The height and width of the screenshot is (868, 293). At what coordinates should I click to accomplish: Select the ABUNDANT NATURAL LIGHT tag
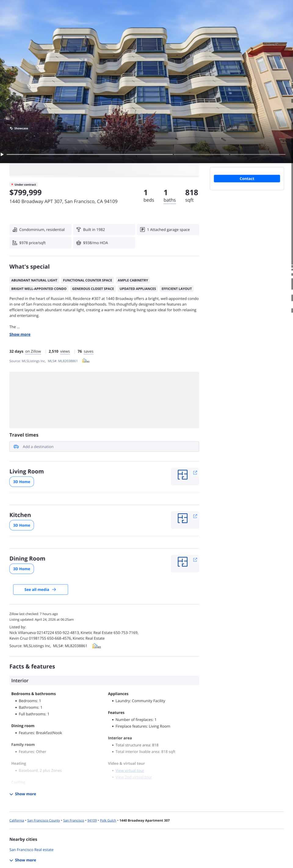click(x=34, y=280)
